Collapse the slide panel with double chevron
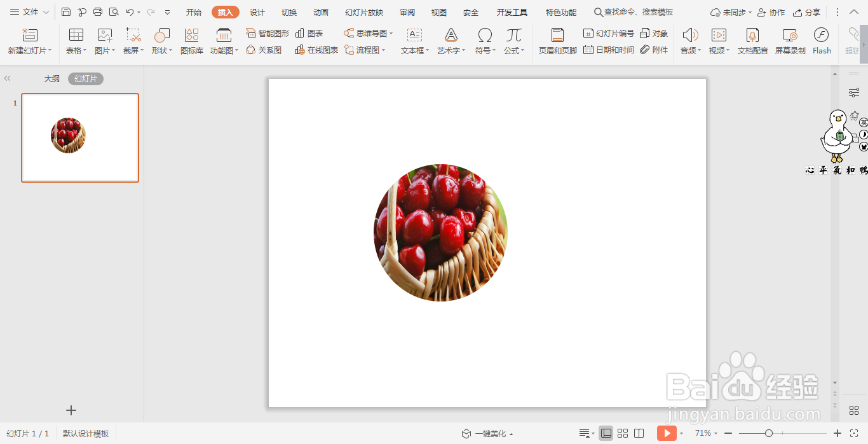Screen dimensions: 868x444 click(x=8, y=78)
